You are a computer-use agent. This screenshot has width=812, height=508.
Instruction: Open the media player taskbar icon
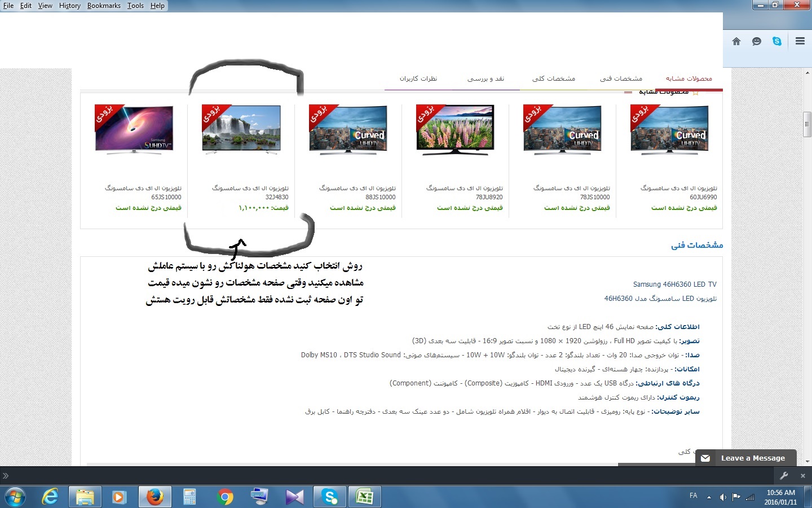pos(119,497)
